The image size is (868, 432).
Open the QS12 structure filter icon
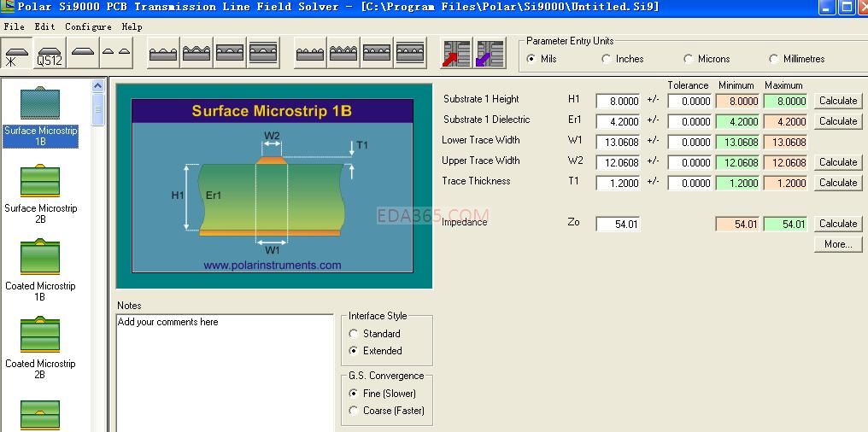click(x=50, y=54)
